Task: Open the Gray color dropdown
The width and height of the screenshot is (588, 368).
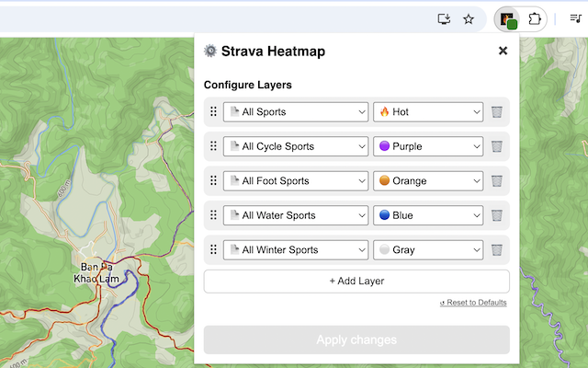Action: pyautogui.click(x=428, y=250)
